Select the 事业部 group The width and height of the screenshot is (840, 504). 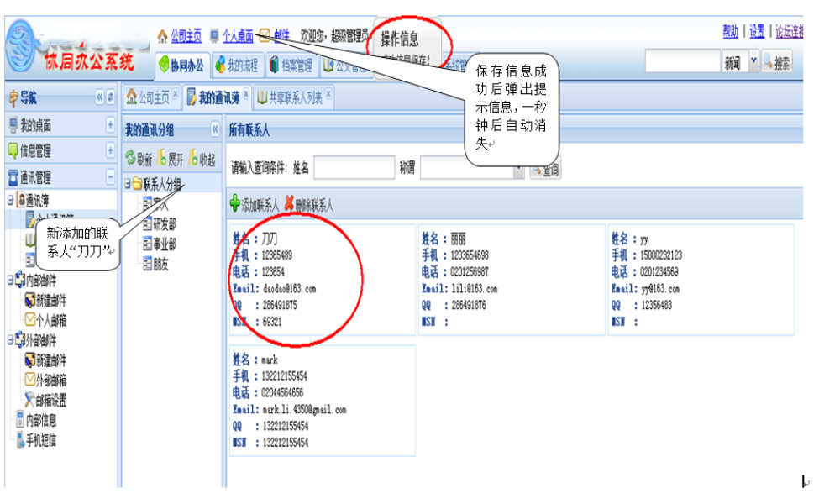[x=160, y=244]
